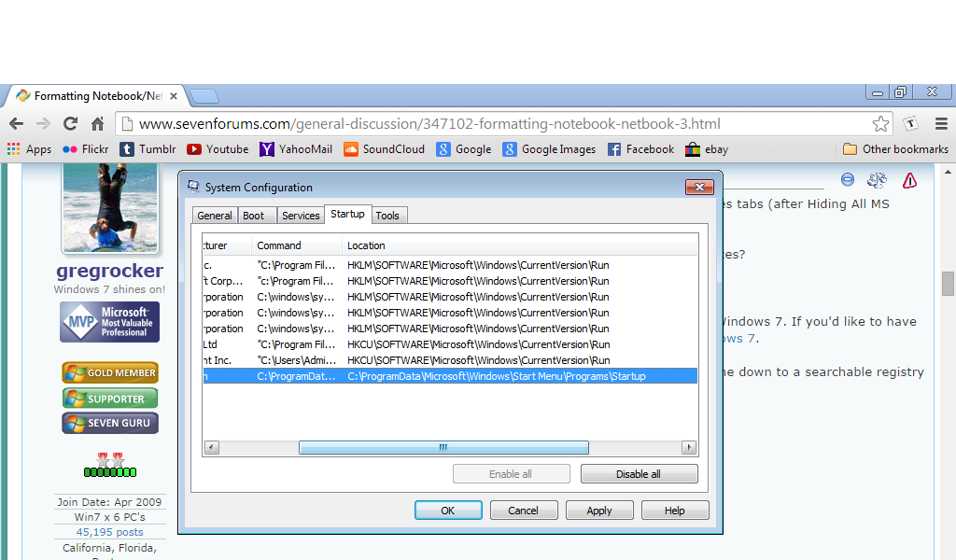This screenshot has width=956, height=560.
Task: Open the Chrome hamburger menu
Action: click(941, 124)
